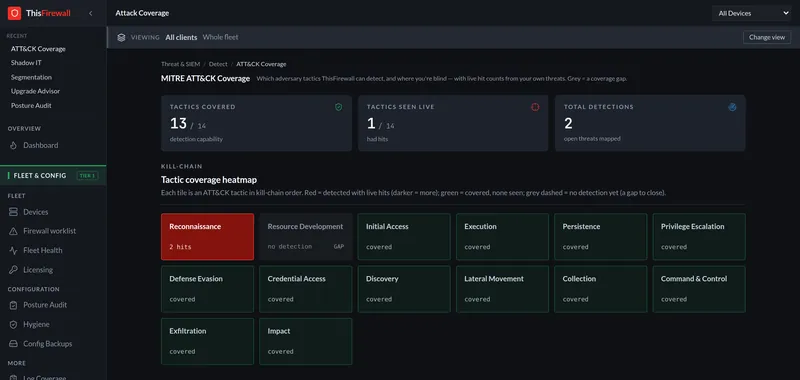The width and height of the screenshot is (800, 380).
Task: Collapse the sidebar with the chevron
Action: click(91, 13)
